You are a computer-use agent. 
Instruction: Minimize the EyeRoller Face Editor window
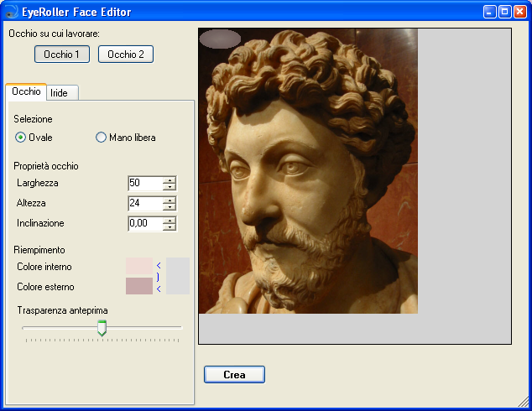489,12
